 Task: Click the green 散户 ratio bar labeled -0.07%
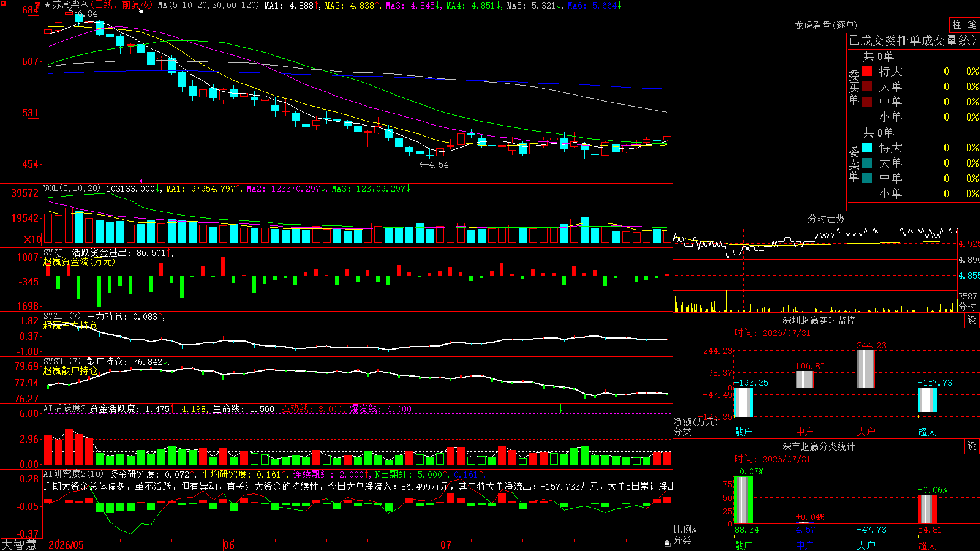pos(744,500)
